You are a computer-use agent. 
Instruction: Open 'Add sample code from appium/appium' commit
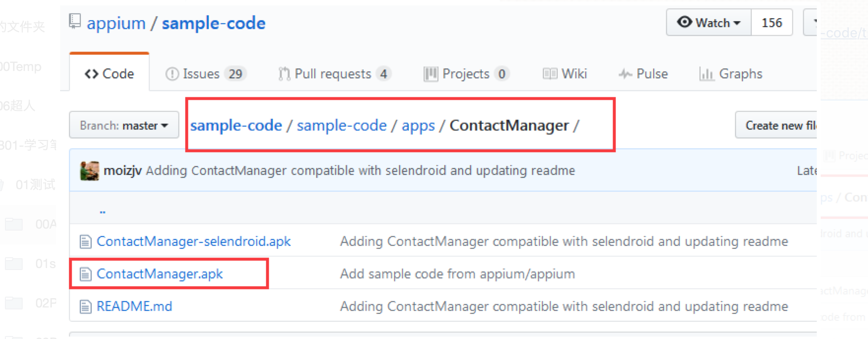[458, 274]
